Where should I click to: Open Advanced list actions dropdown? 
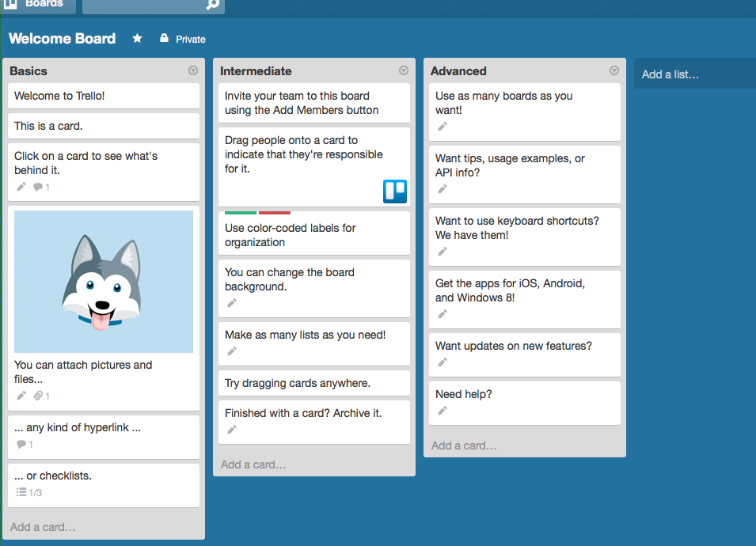tap(614, 70)
